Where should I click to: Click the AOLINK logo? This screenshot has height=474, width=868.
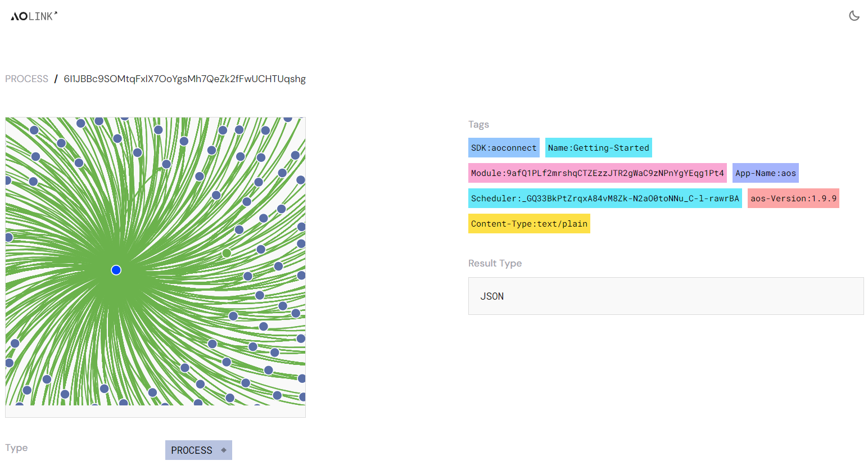coord(34,16)
